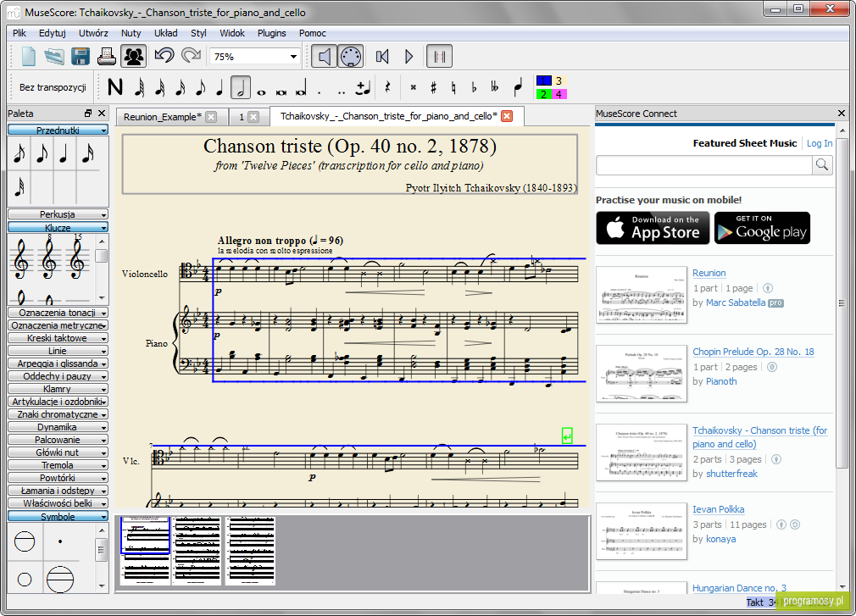Screen dimensions: 856x616
Task: Collapse the Klucze palette
Action: pyautogui.click(x=58, y=228)
